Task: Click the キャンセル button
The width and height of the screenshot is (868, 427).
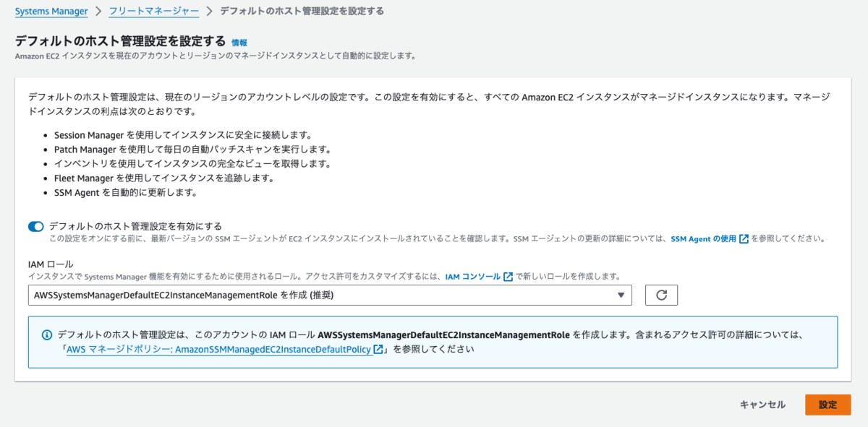Action: point(762,405)
